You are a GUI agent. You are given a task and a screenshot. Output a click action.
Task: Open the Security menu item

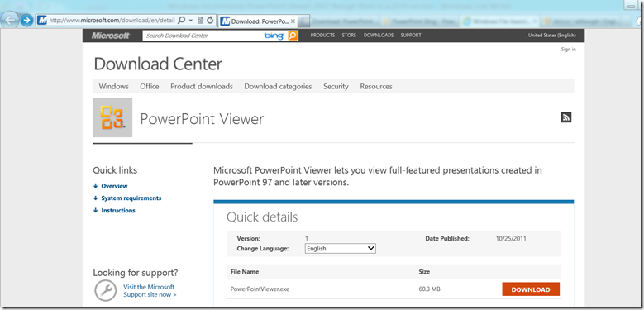coord(336,87)
